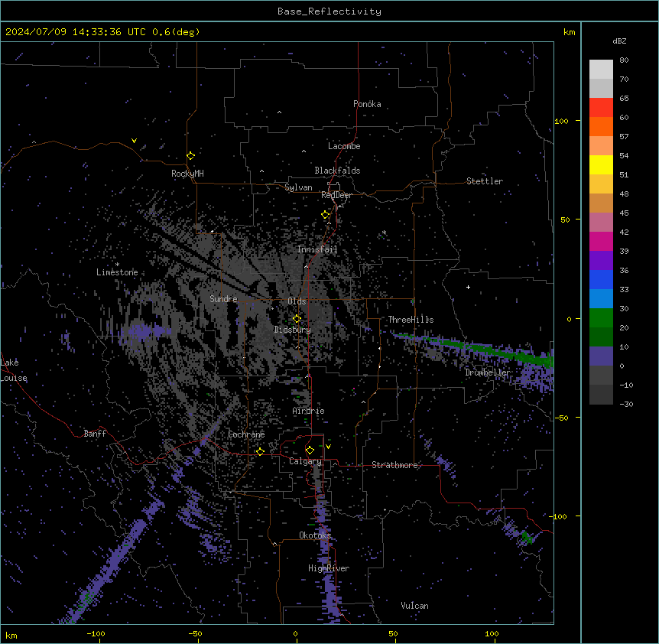Click the Banff town label
The image size is (659, 644).
95,434
